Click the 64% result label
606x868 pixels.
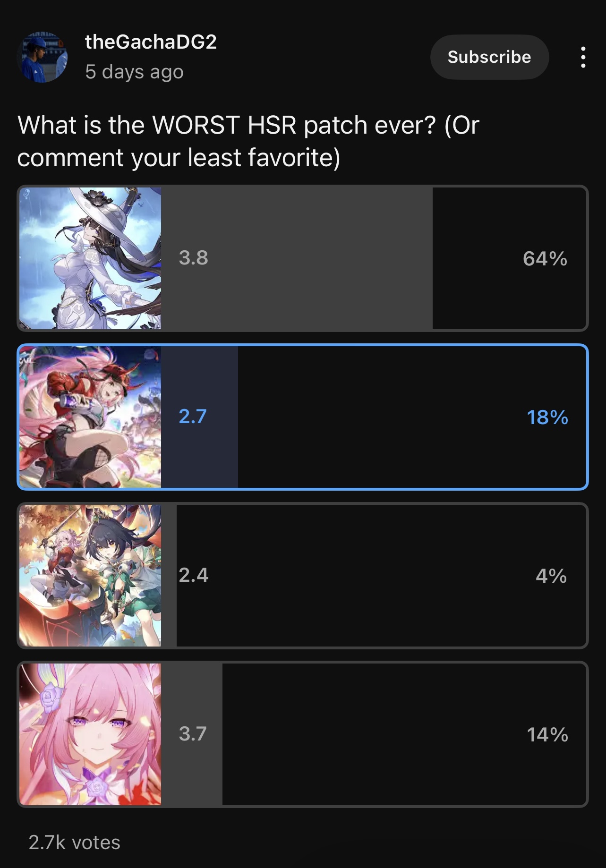click(545, 259)
